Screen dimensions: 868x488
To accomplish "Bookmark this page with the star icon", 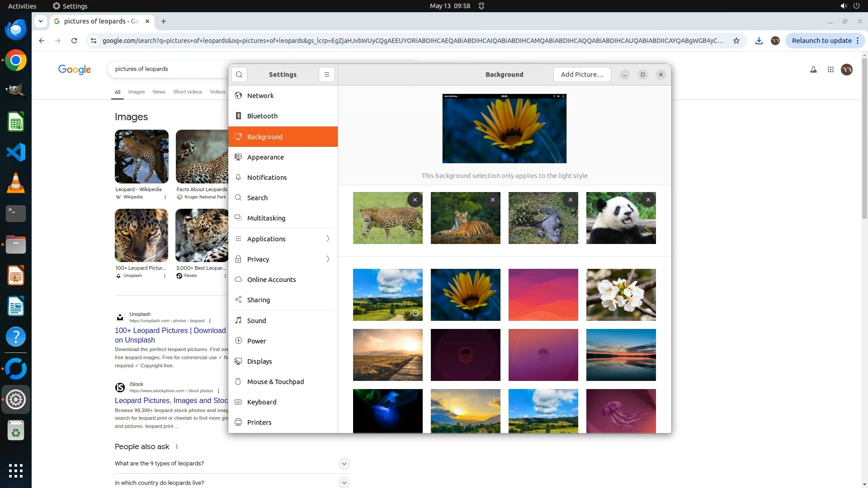I will (736, 41).
